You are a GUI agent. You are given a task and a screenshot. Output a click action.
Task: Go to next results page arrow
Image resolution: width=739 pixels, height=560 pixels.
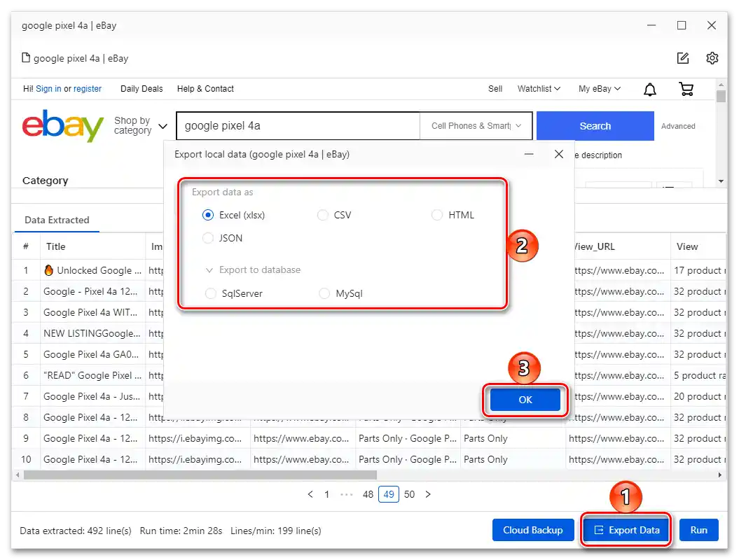tap(428, 494)
